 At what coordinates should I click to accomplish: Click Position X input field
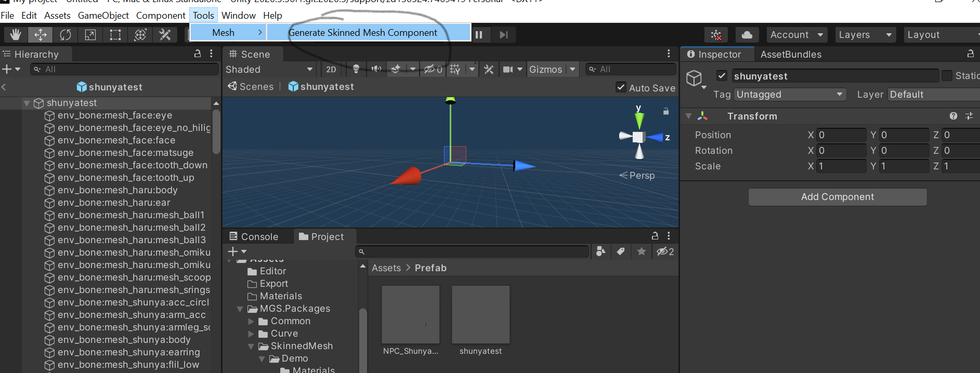pos(841,135)
